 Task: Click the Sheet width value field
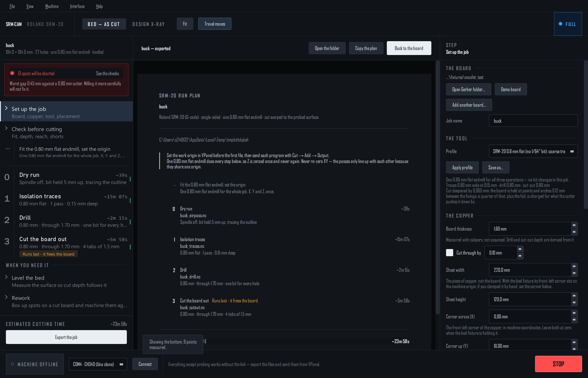tap(530, 270)
